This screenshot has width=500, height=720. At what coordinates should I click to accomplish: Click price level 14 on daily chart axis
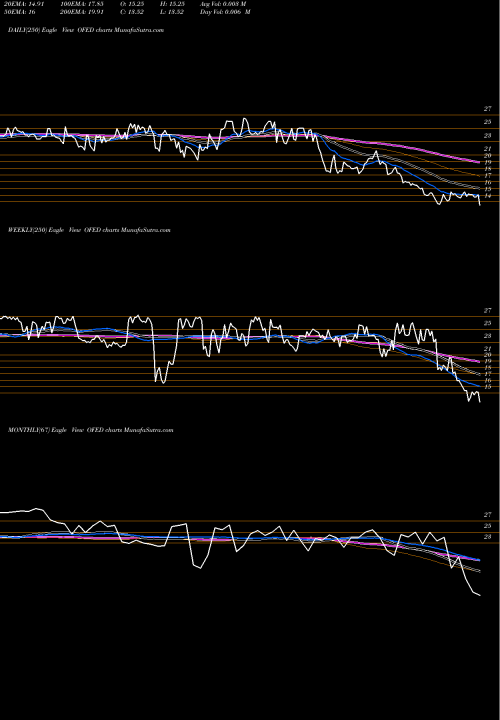(x=488, y=196)
